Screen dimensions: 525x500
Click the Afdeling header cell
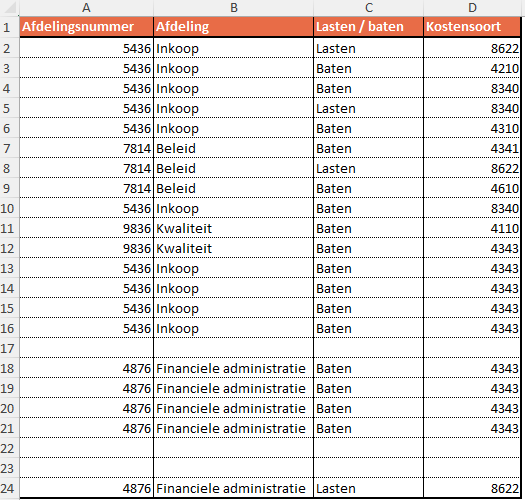point(234,27)
